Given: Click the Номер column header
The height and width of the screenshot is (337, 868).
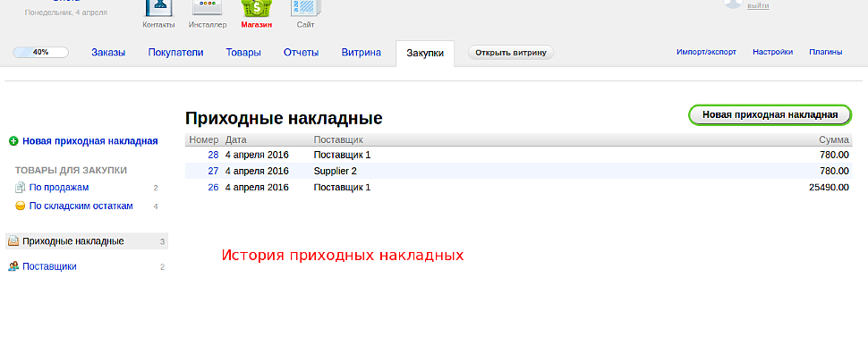Looking at the screenshot, I should (204, 139).
